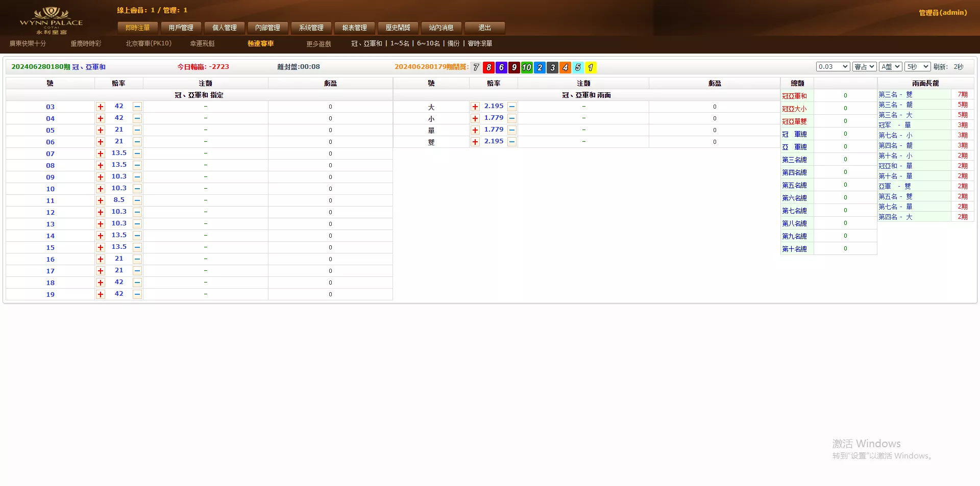The width and height of the screenshot is (980, 486).
Task: Click the minus icon for number 16
Action: point(137,259)
